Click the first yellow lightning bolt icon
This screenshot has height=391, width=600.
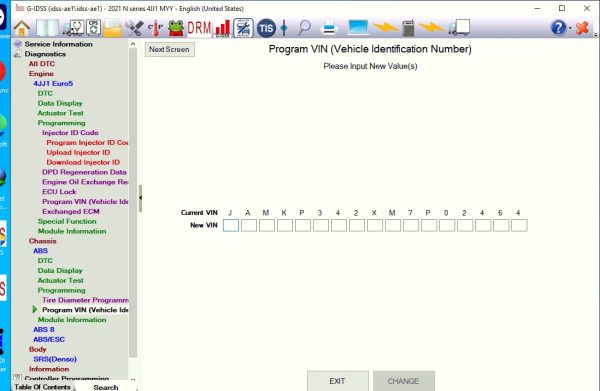click(385, 28)
